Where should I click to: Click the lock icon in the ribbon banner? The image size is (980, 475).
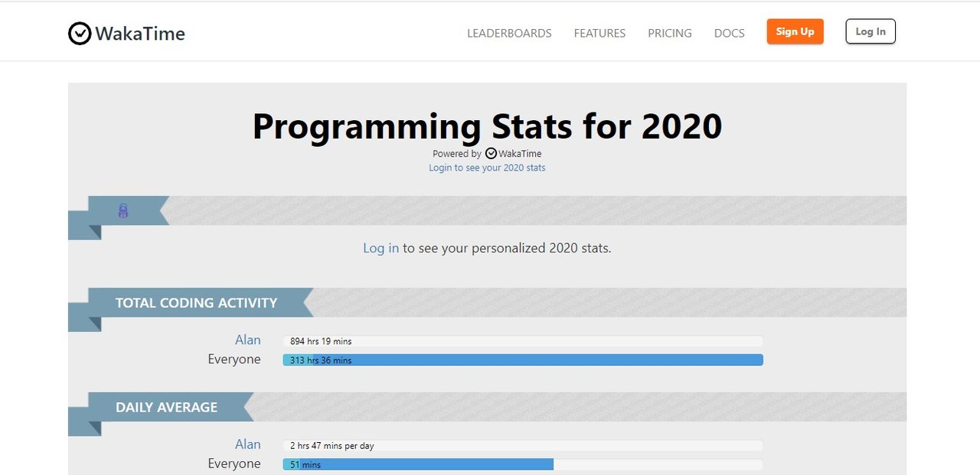point(122,210)
